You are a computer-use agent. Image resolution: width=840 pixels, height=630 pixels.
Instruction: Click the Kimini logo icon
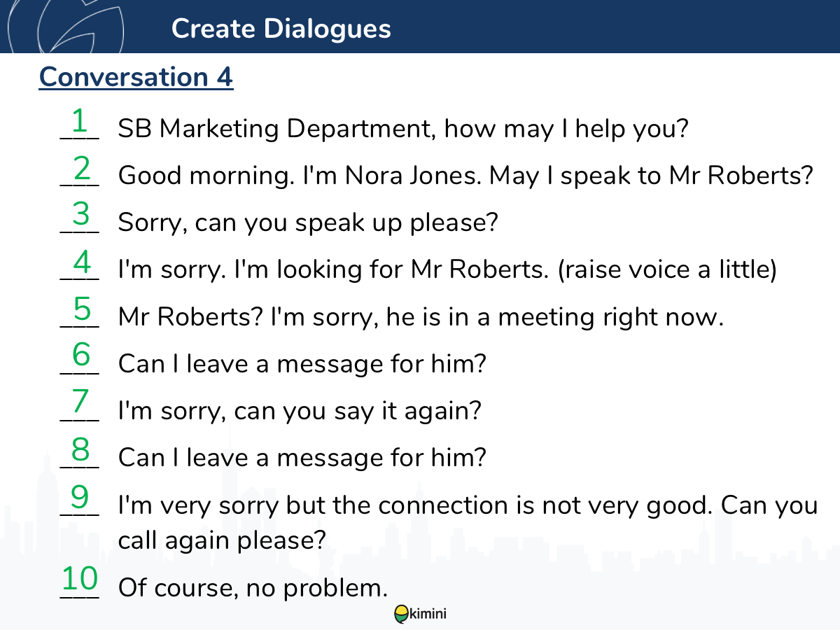click(402, 614)
